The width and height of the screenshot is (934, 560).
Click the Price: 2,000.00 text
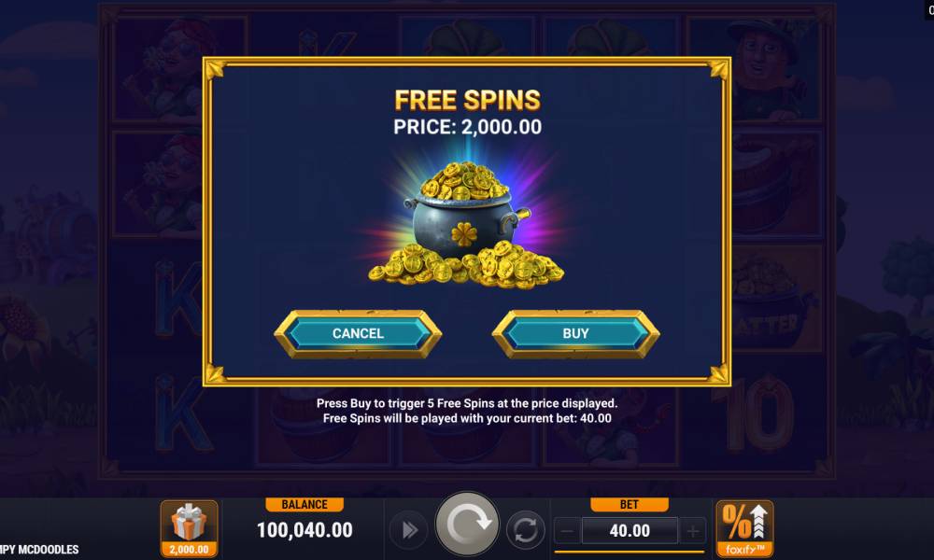click(x=468, y=127)
